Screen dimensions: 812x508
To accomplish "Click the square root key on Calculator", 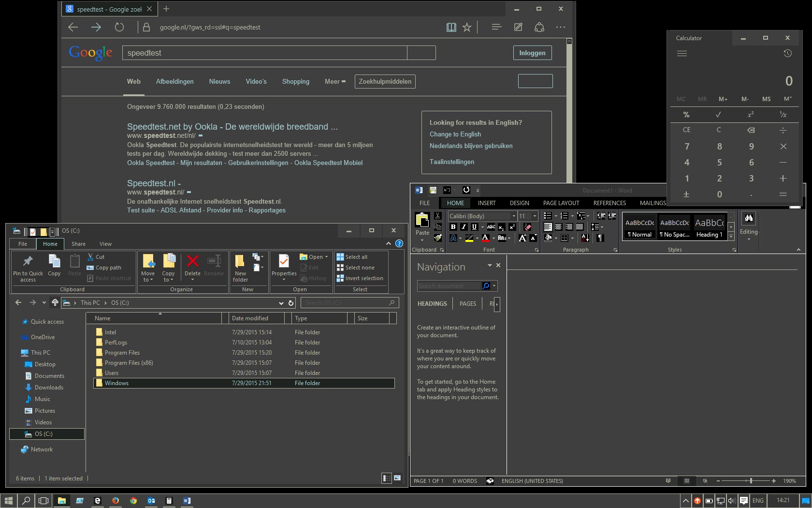I will click(x=719, y=115).
